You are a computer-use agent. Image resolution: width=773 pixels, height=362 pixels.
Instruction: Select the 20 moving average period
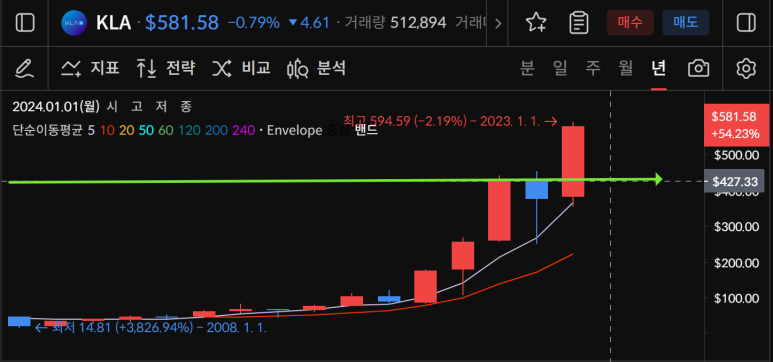[x=126, y=130]
